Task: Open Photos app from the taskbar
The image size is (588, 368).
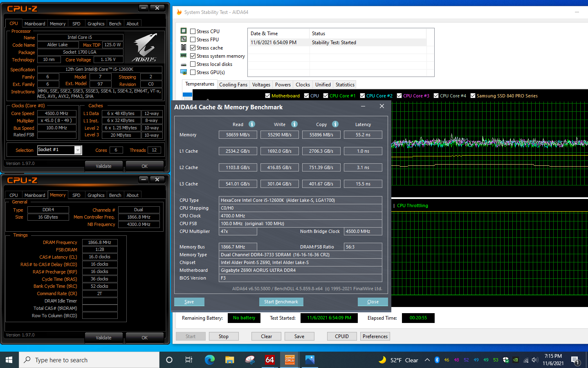Action: coord(310,360)
